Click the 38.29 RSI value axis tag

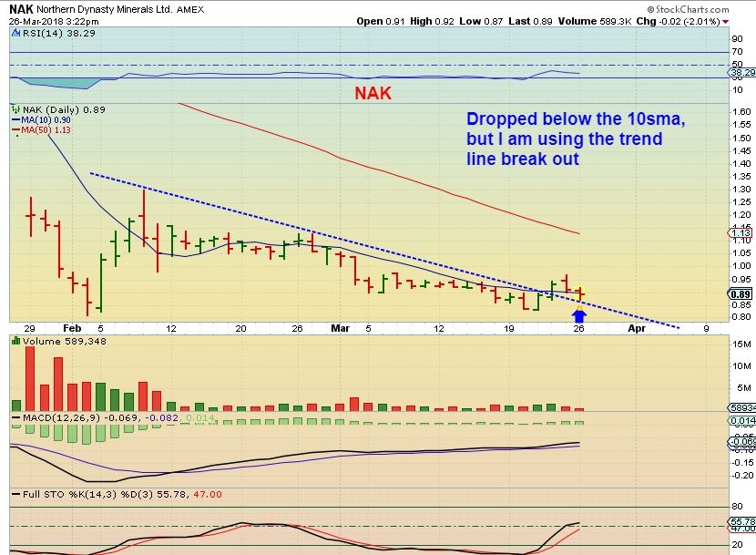point(742,72)
